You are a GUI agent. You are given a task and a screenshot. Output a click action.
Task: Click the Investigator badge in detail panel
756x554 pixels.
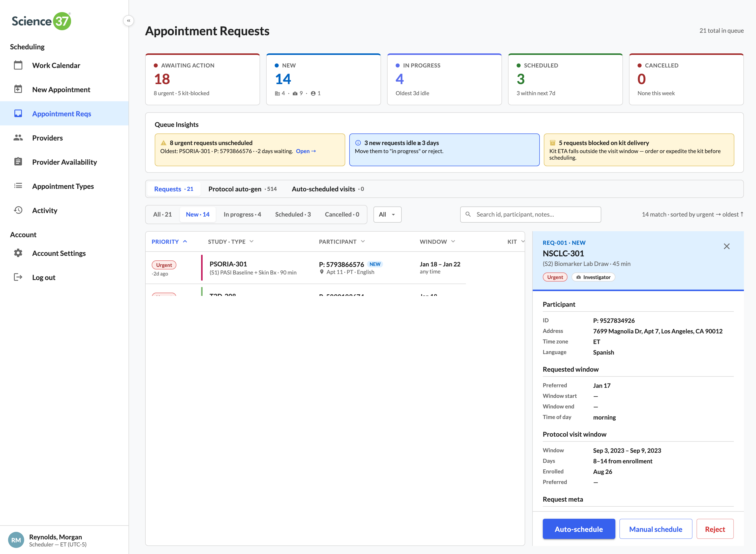coord(593,277)
